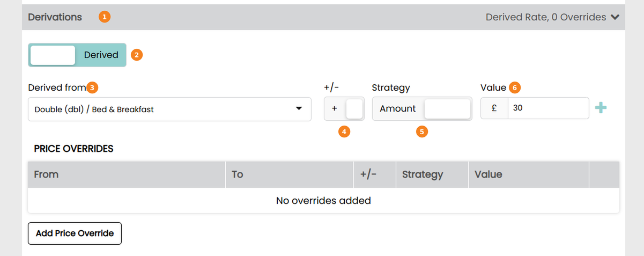Viewport: 644px width, 256px height.
Task: Click annotation marker number 1
Action: [105, 17]
